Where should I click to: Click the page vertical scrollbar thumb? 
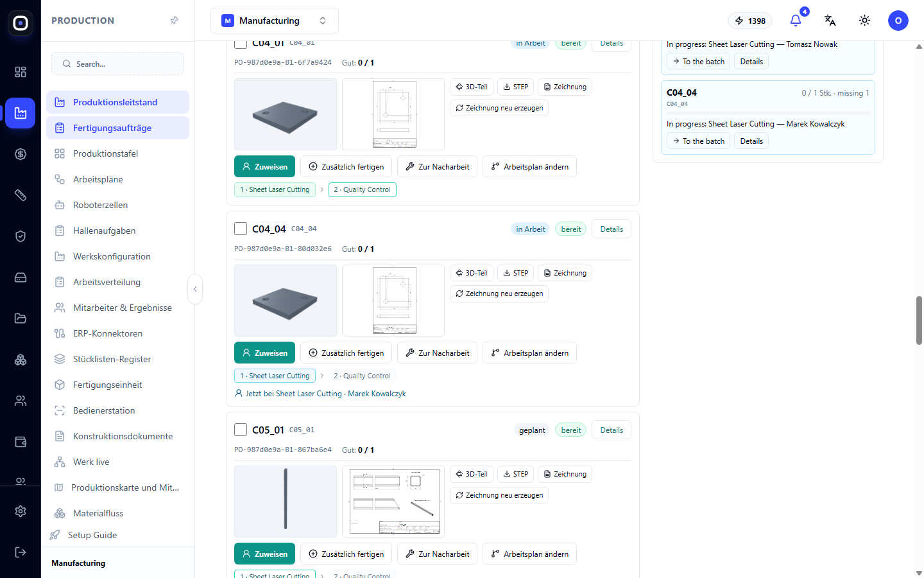coord(919,320)
